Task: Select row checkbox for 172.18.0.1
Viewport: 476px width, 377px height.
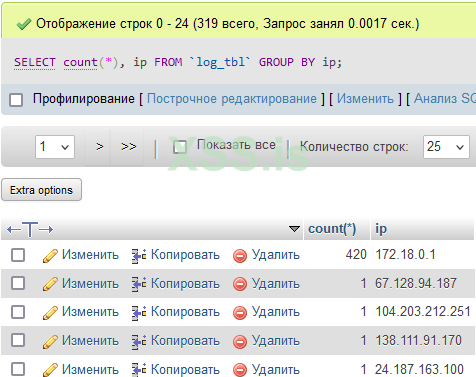Action: coord(18,255)
